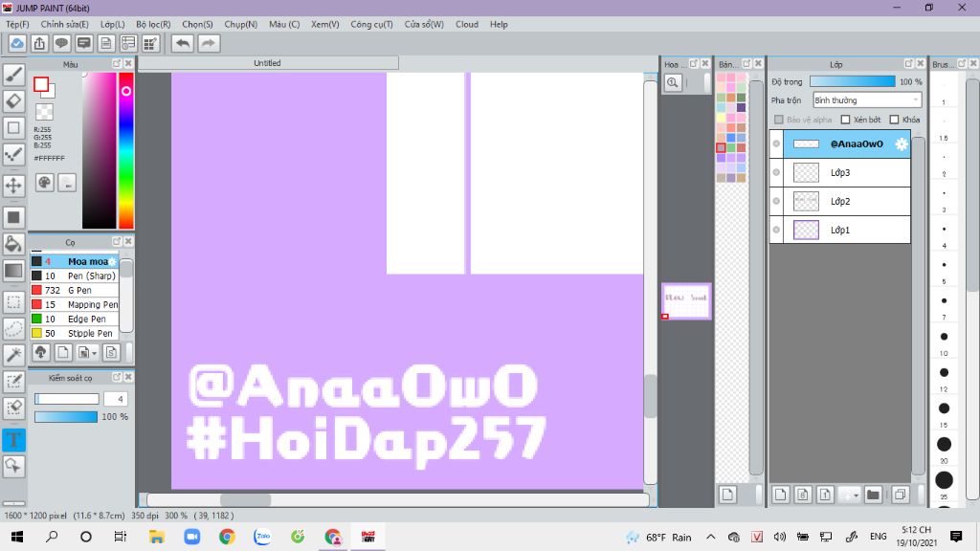Image resolution: width=980 pixels, height=551 pixels.
Task: Click the Redo arrow
Action: [x=209, y=43]
